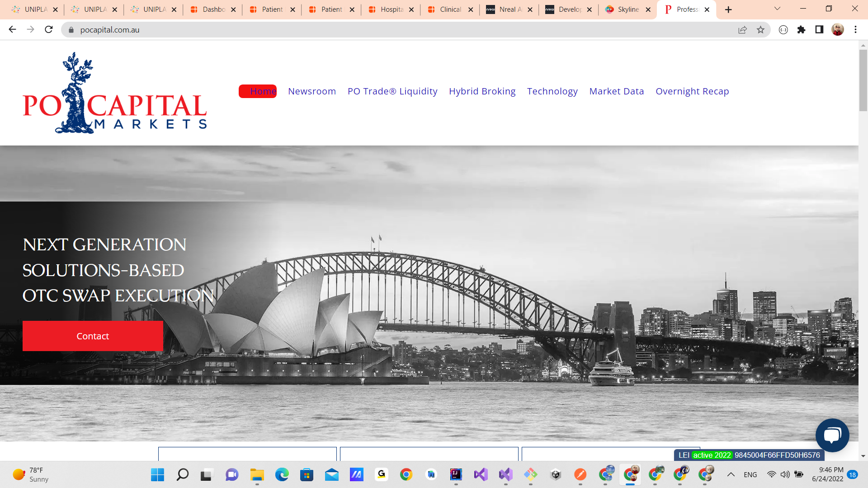Click the share page icon in address bar

click(x=742, y=30)
